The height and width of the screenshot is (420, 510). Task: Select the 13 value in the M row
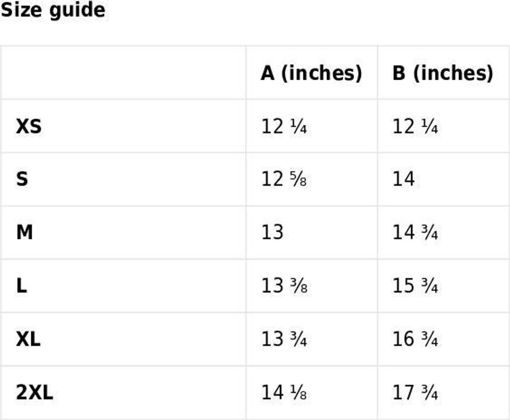coord(272,233)
